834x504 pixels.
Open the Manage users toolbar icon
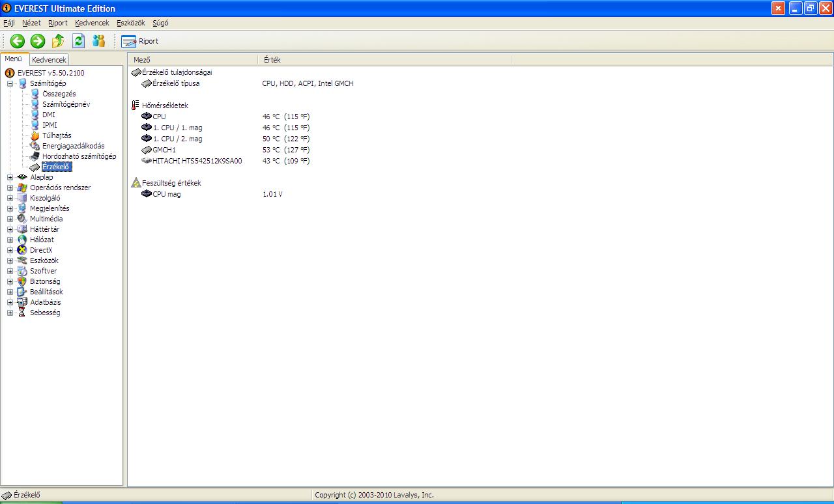[98, 41]
